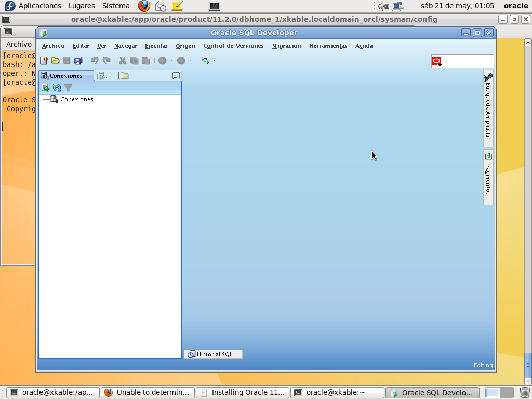Open the sticky notes panel icon
The image size is (532, 399).
click(x=177, y=6)
